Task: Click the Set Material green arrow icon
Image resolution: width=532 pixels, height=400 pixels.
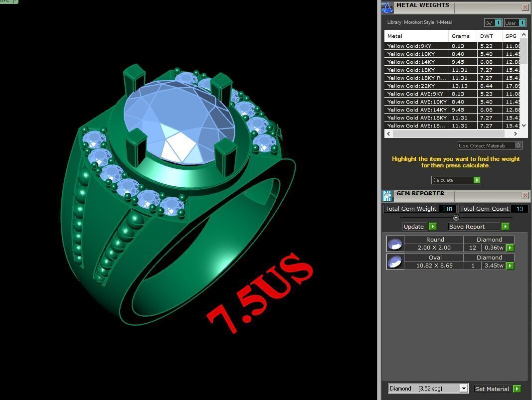Action: coord(517,389)
